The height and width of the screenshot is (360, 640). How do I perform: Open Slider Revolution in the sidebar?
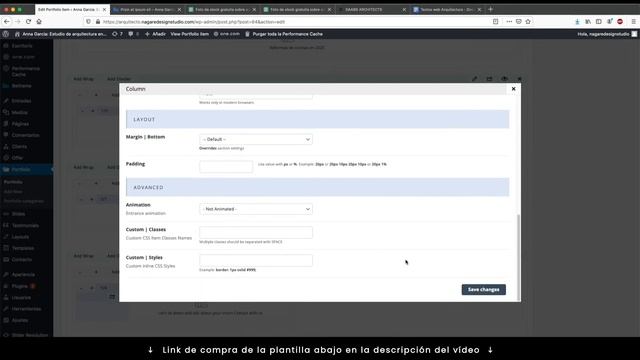point(29,335)
